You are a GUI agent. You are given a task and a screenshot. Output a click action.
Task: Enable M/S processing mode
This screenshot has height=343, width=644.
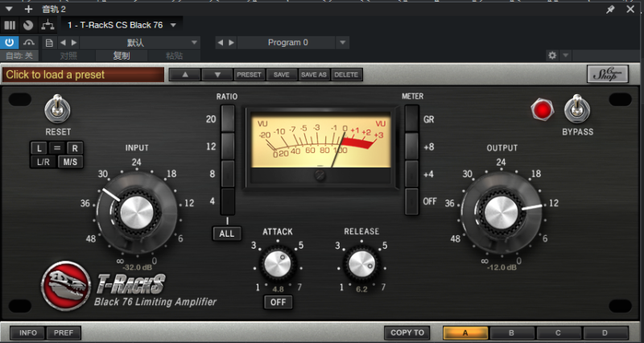72,161
